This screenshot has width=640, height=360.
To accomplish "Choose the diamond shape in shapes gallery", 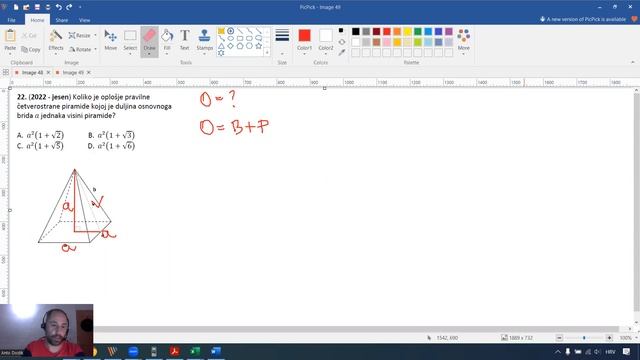I will [231, 46].
